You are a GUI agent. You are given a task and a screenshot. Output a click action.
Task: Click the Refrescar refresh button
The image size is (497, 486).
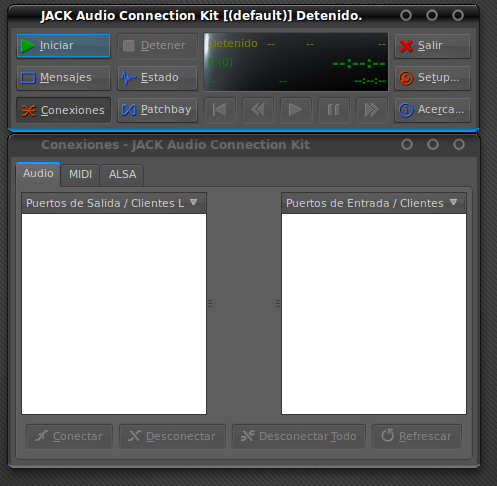point(417,436)
